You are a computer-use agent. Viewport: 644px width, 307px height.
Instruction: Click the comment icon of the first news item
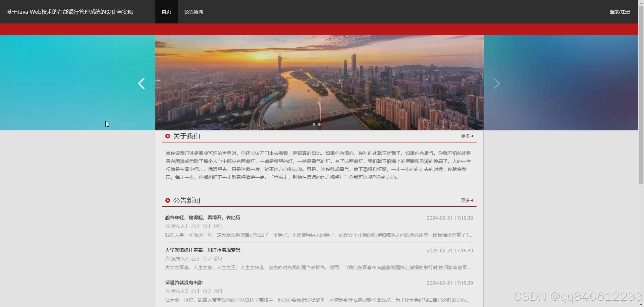(217, 226)
